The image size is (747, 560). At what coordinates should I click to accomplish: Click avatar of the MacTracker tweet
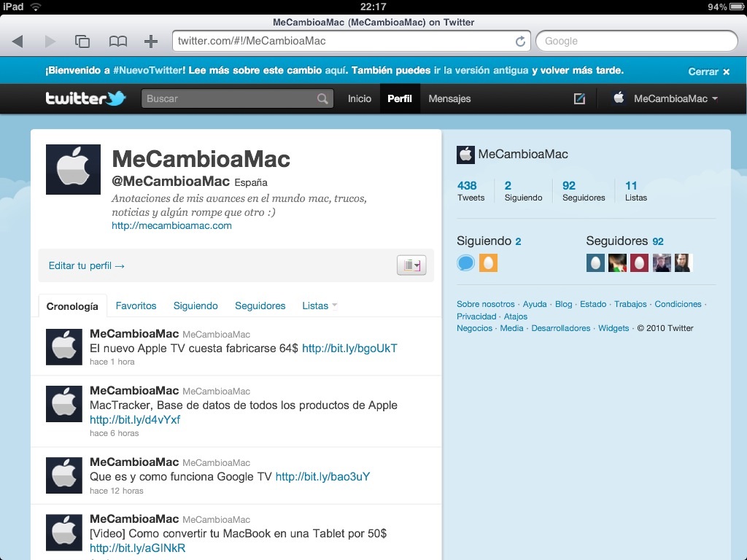pos(64,404)
